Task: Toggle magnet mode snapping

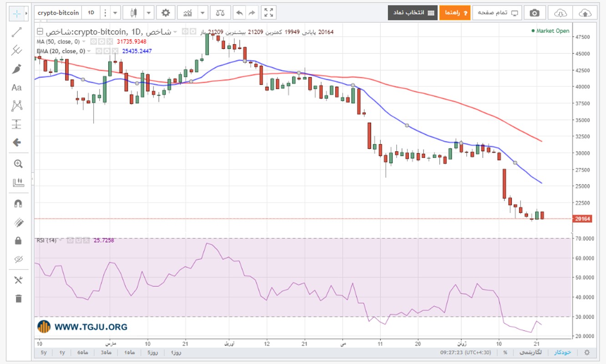Action: point(18,204)
